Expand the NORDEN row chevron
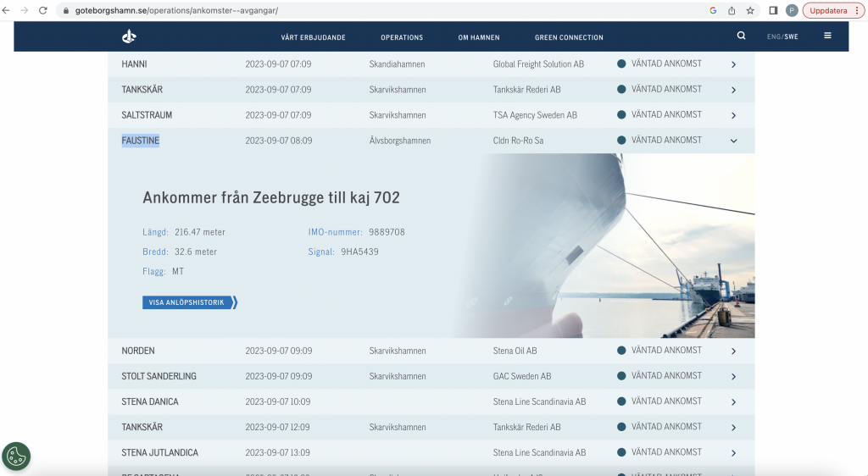The height and width of the screenshot is (476, 868). (733, 351)
